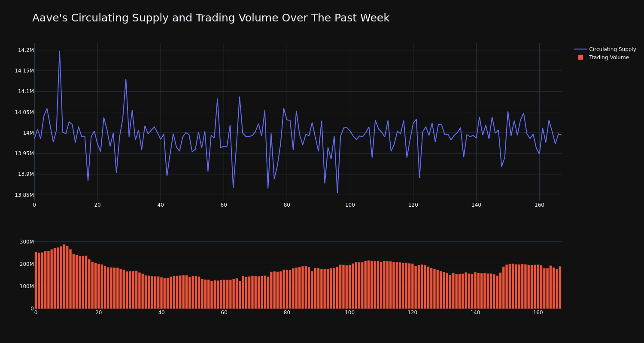Click the highest supply spike near 14.2M

pos(60,51)
